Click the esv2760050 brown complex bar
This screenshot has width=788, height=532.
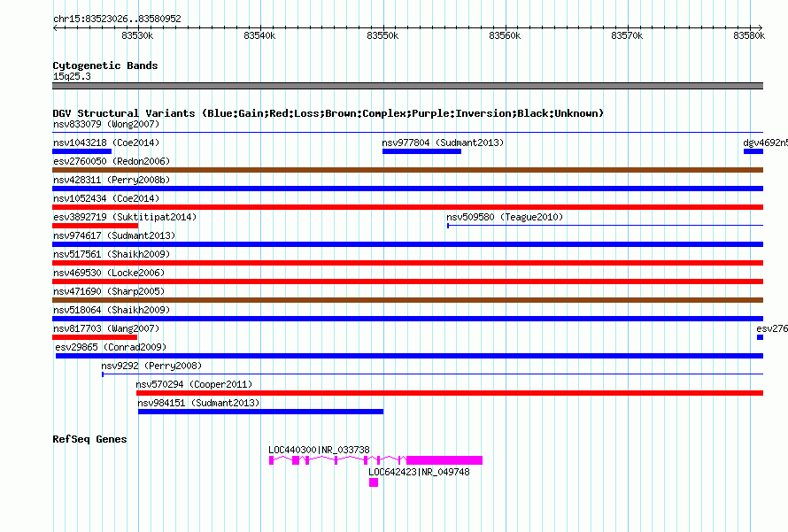pyautogui.click(x=407, y=170)
